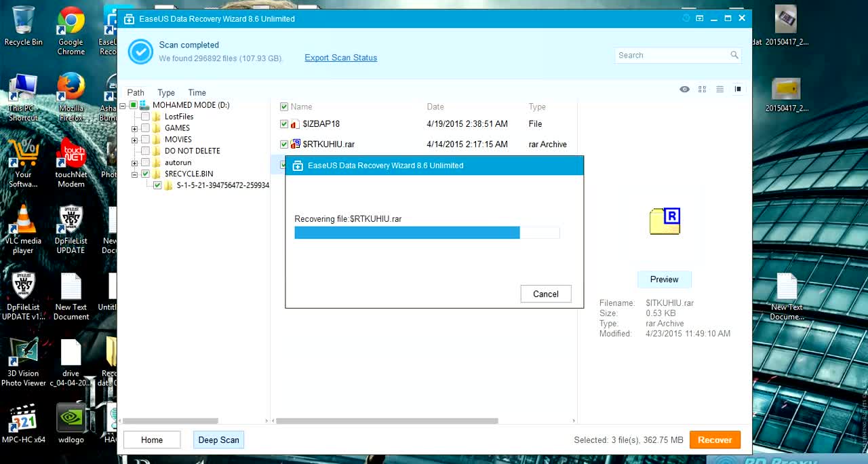This screenshot has width=868, height=464.
Task: Expand the GAMES folder node
Action: point(134,128)
